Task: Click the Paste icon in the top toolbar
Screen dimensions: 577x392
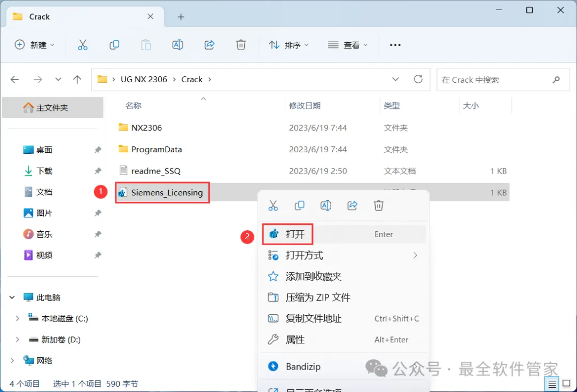Action: 146,45
